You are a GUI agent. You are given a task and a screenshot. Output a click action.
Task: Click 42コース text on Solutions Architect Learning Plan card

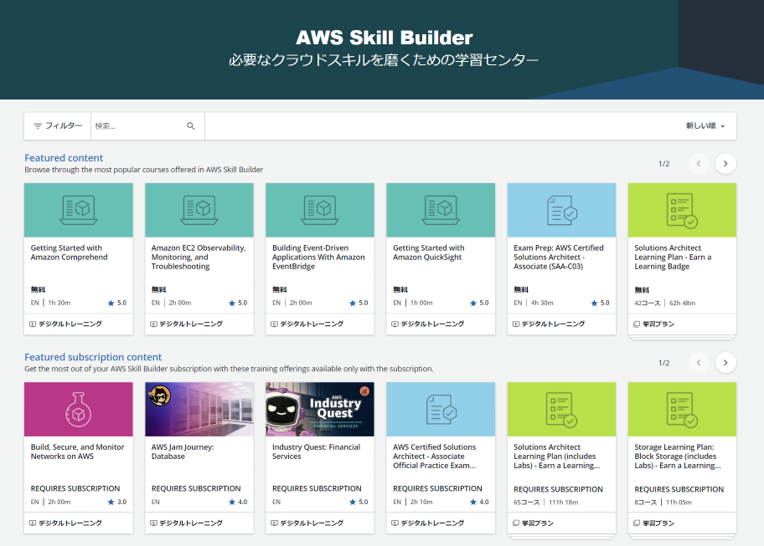pos(647,303)
